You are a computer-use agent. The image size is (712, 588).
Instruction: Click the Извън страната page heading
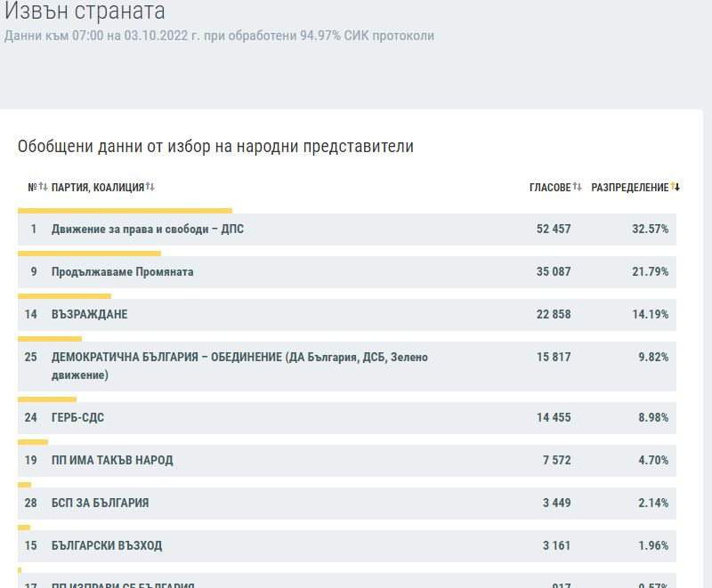pyautogui.click(x=85, y=11)
